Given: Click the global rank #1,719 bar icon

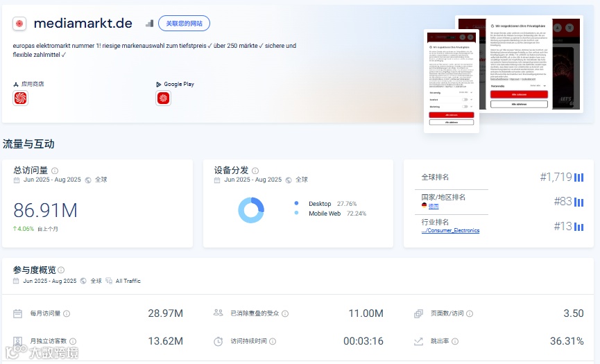Looking at the screenshot, I should tap(579, 177).
